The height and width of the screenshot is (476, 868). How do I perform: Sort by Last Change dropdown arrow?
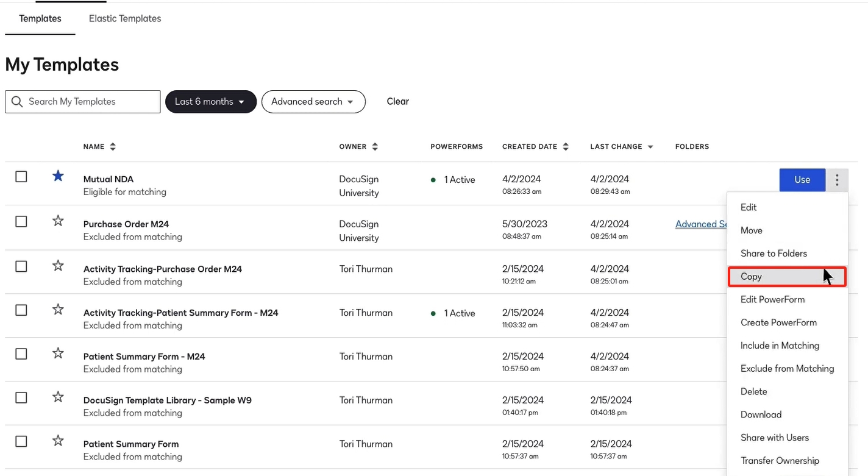coord(650,147)
